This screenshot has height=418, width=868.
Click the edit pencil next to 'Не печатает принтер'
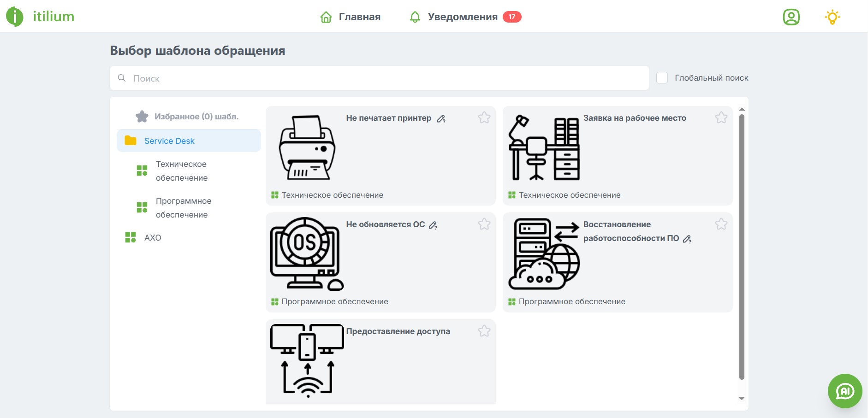[x=441, y=119]
